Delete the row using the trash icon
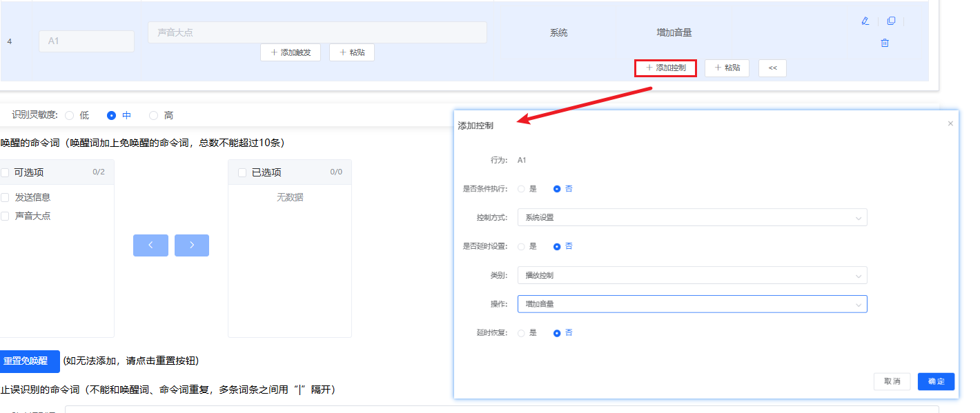980x413 pixels. pos(885,43)
